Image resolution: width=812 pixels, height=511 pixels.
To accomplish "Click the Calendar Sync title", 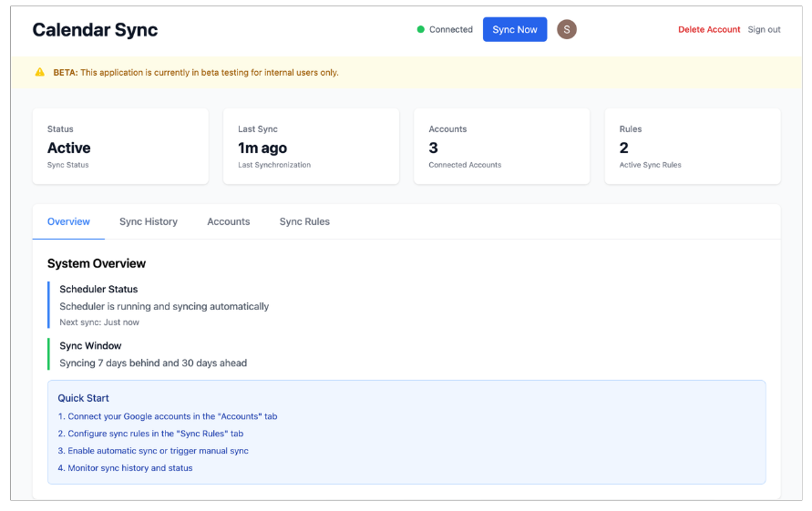I will (x=95, y=30).
